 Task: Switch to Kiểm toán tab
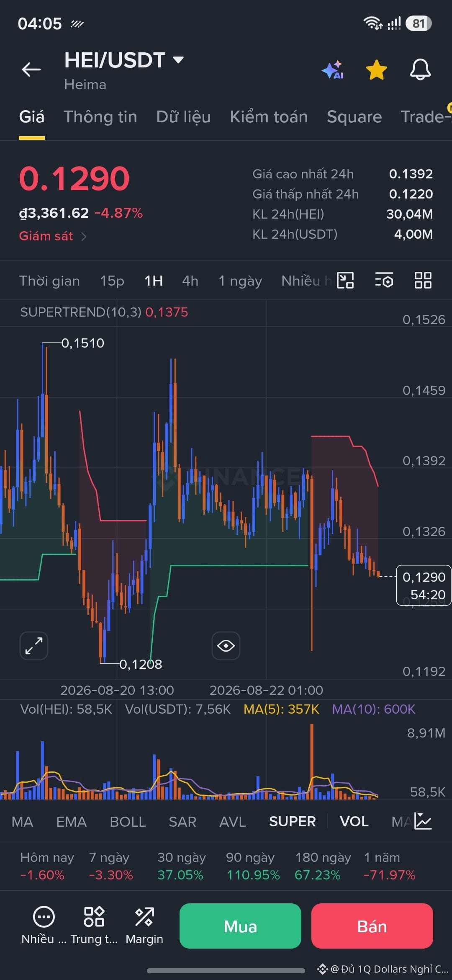269,117
